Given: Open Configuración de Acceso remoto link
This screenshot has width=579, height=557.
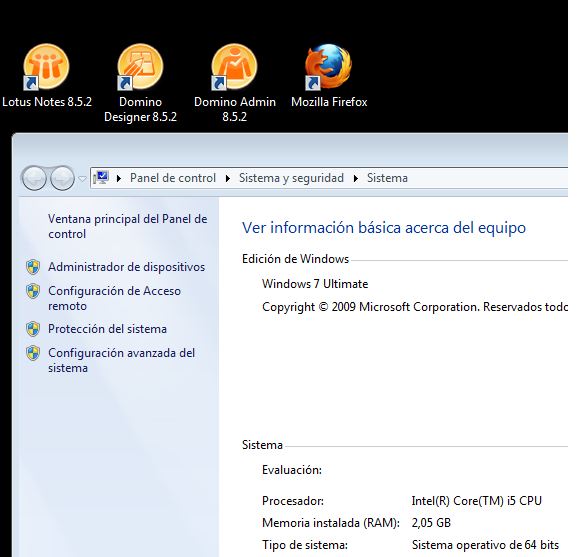Looking at the screenshot, I should pos(114,298).
